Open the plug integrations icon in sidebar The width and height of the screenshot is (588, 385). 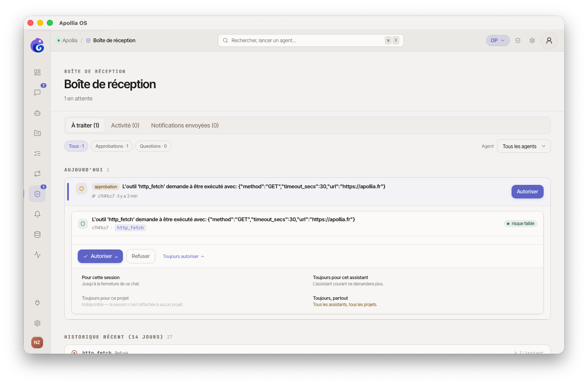[37, 303]
